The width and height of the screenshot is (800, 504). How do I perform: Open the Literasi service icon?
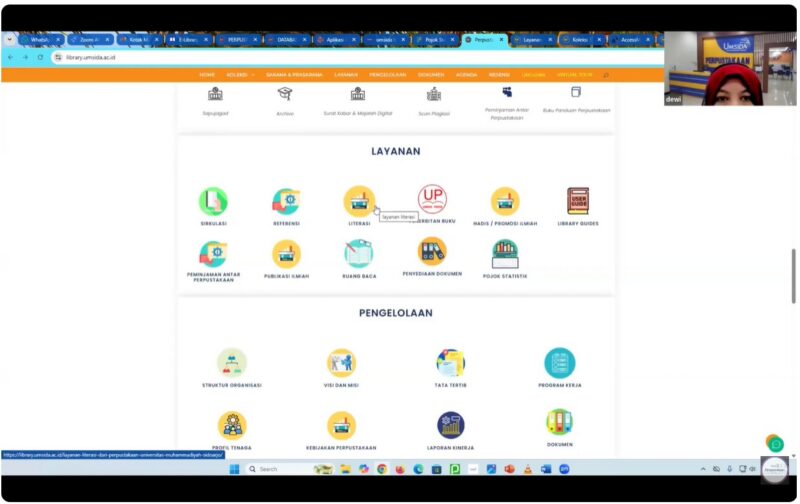pyautogui.click(x=358, y=201)
